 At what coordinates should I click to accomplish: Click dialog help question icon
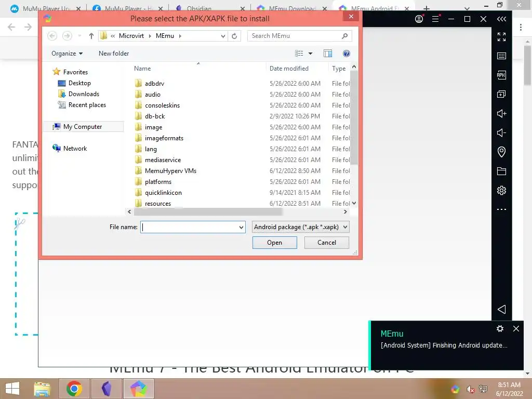pos(347,54)
